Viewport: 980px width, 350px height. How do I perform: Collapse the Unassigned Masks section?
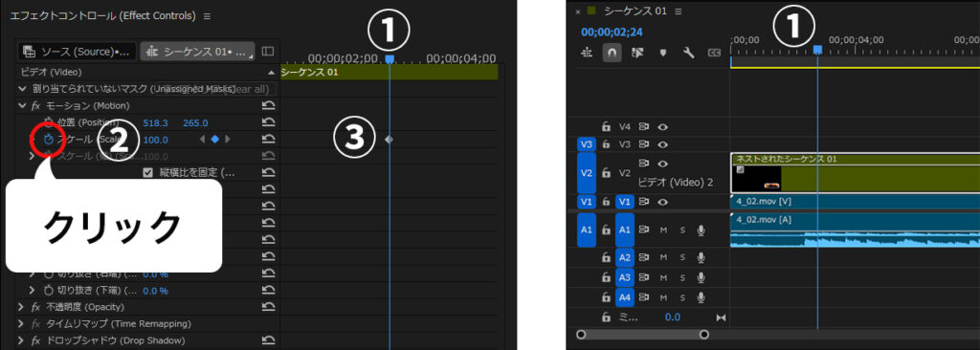click(x=23, y=89)
